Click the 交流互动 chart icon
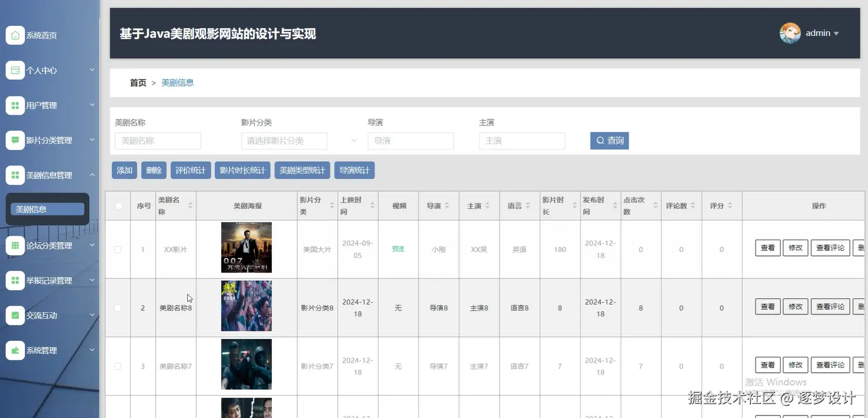The height and width of the screenshot is (418, 868). [x=15, y=315]
